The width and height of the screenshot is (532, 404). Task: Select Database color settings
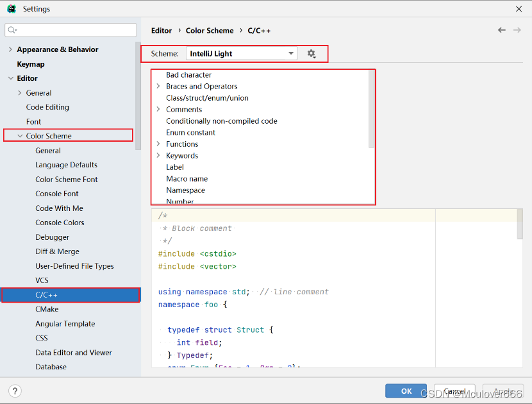[x=51, y=367]
